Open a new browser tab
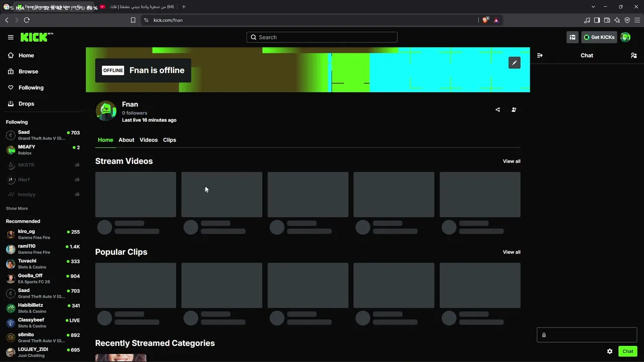This screenshot has height=362, width=644. pyautogui.click(x=184, y=7)
